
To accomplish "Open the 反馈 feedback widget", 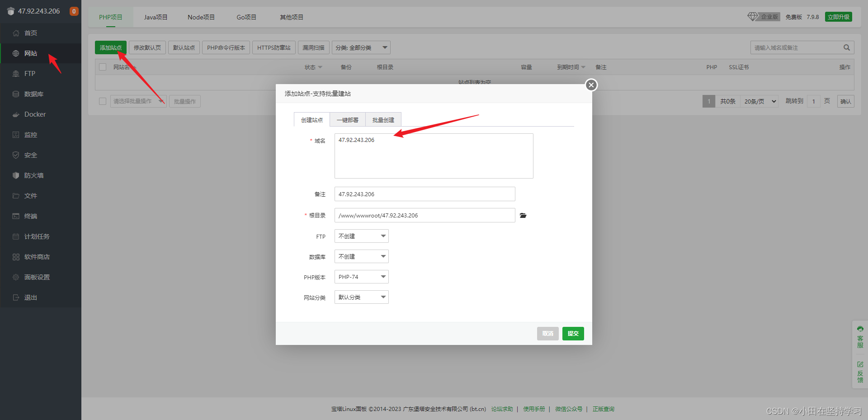I will pos(860,372).
